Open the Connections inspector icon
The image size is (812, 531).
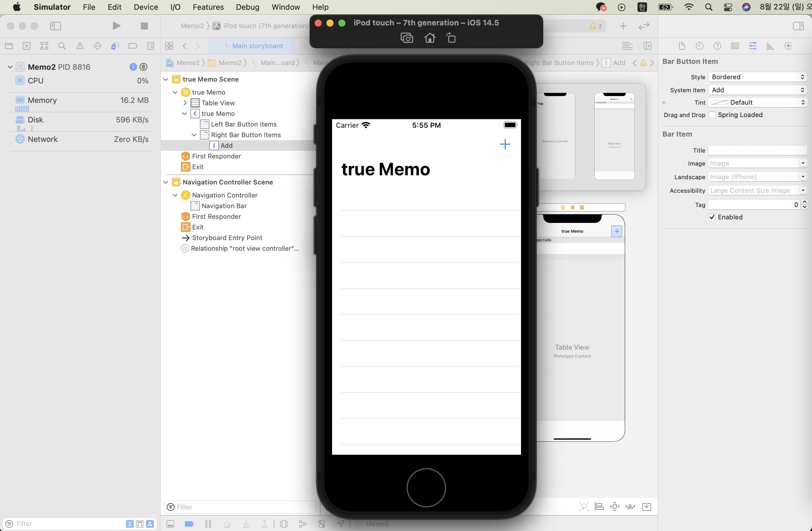788,46
